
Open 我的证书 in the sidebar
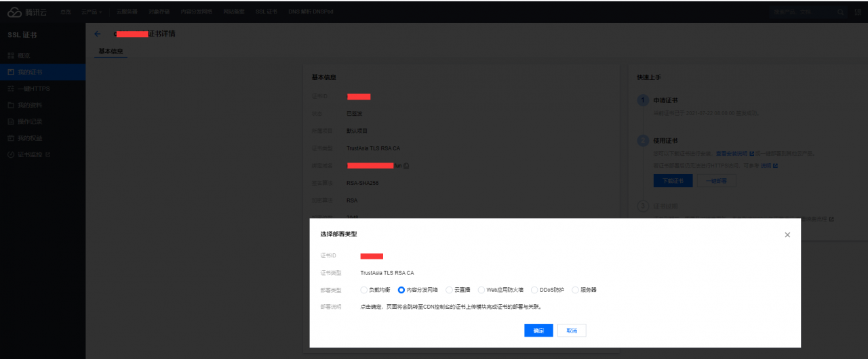[43, 72]
